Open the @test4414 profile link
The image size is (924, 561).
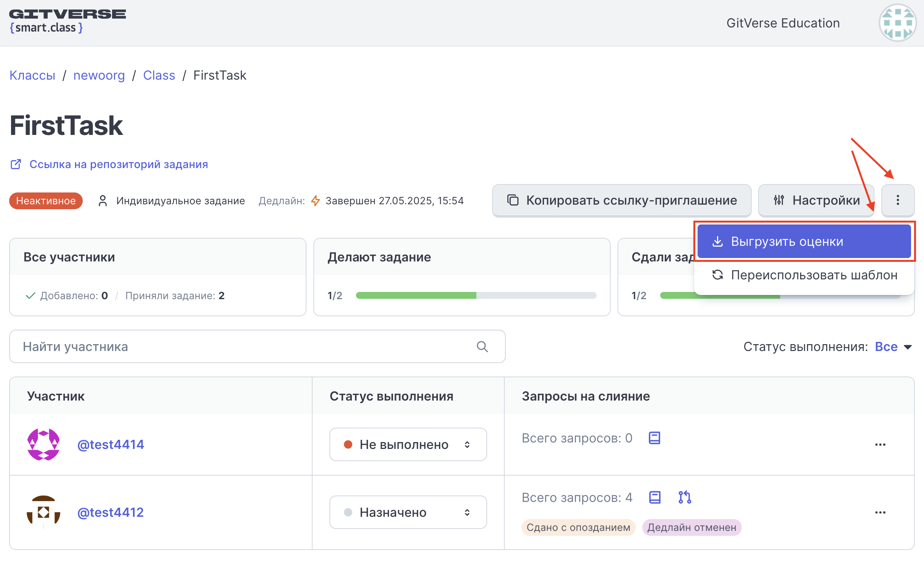(x=111, y=444)
